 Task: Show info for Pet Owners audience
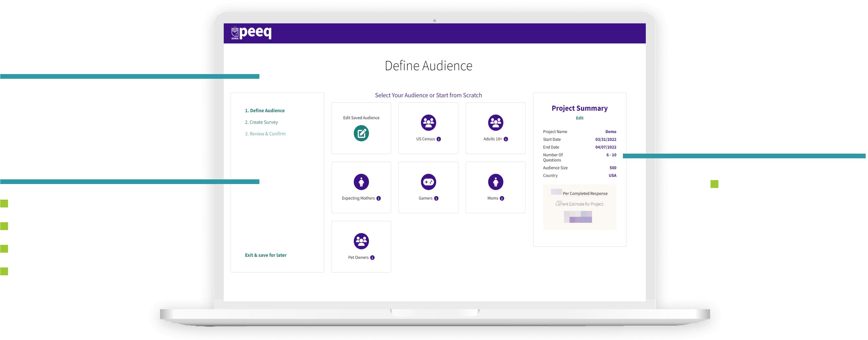pyautogui.click(x=372, y=258)
